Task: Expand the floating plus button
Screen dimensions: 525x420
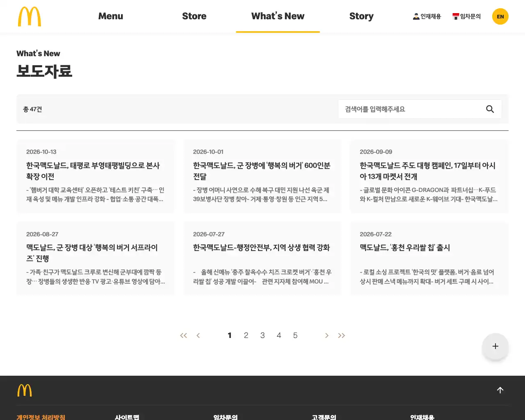Action: (495, 347)
